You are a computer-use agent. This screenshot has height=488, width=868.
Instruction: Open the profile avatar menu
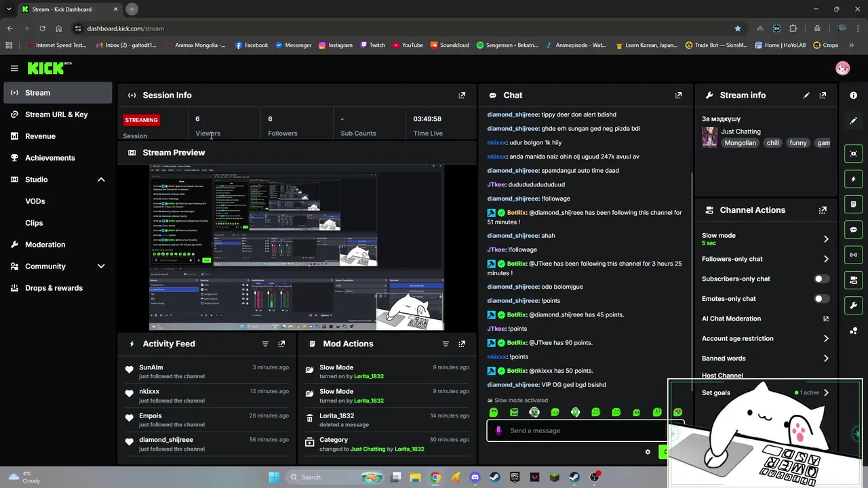click(x=842, y=68)
